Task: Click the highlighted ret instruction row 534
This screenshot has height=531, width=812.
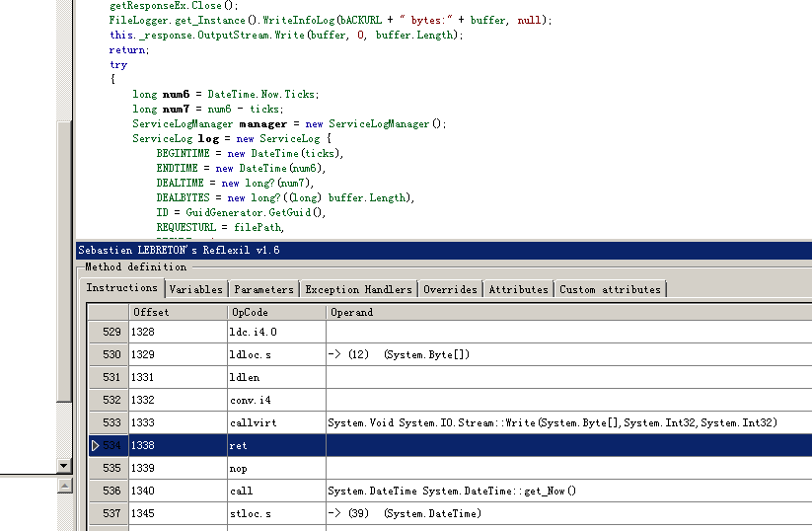Action: tap(450, 445)
